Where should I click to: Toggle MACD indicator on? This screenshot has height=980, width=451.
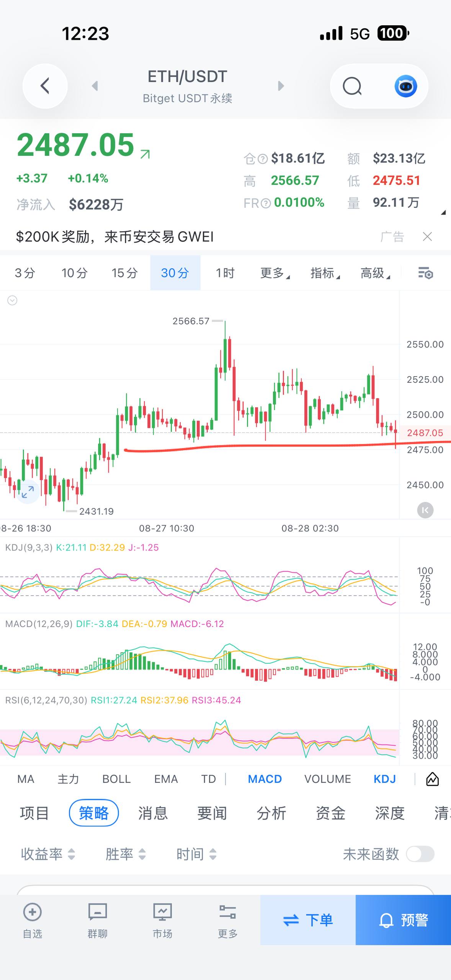tap(265, 779)
